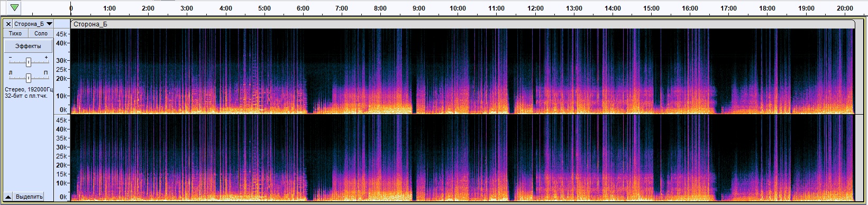This screenshot has height=205, width=868.
Task: Click the 0k label on the lower channel scale
Action: coord(63,197)
